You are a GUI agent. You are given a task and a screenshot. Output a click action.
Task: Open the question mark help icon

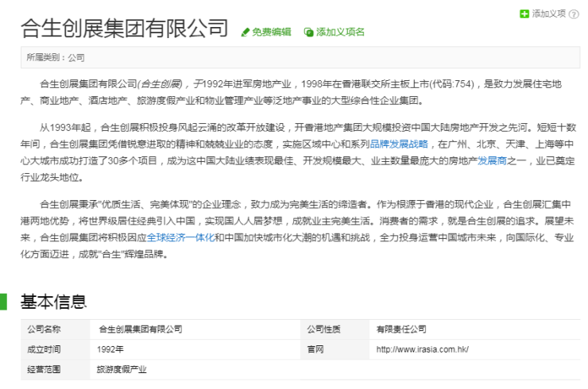574,14
